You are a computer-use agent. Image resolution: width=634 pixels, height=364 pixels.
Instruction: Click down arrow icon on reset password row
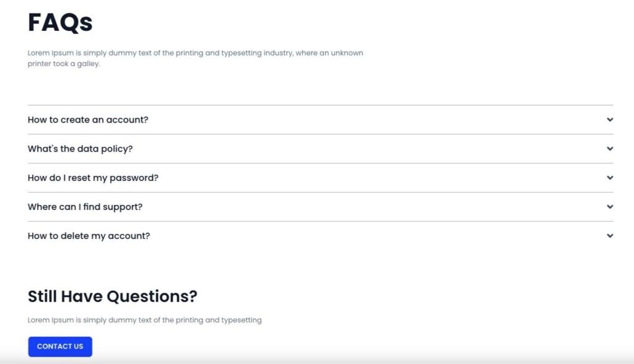[x=610, y=178]
